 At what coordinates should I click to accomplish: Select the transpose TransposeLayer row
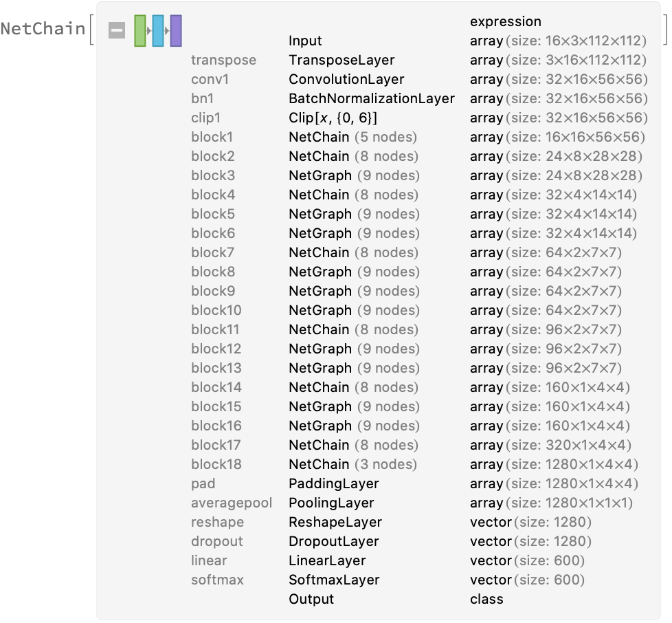click(x=341, y=60)
